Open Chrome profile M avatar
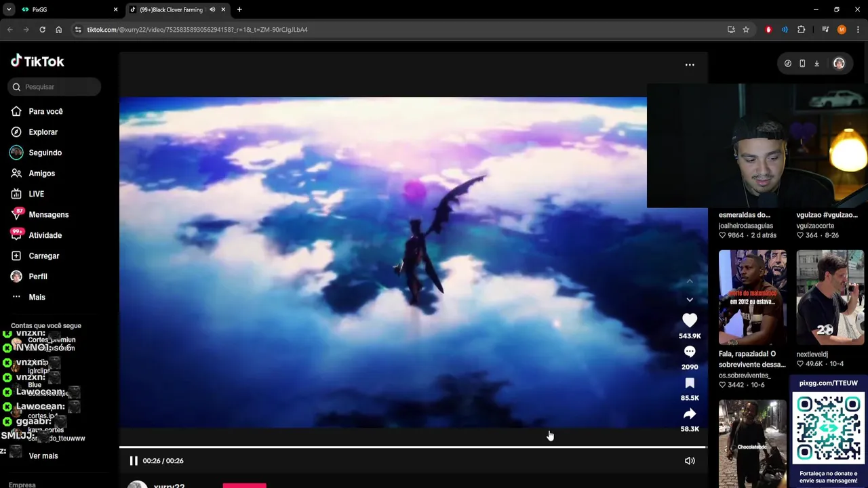This screenshot has width=868, height=488. (x=842, y=30)
